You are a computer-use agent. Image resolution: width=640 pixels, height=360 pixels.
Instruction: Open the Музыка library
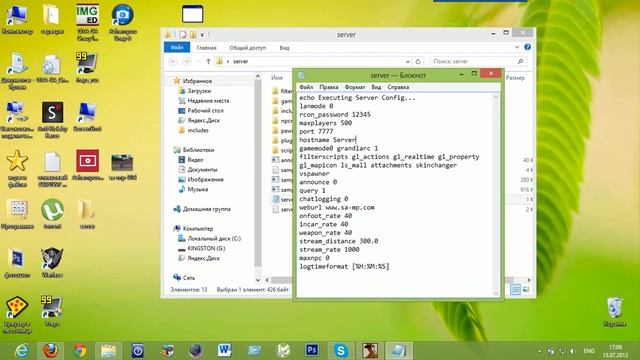pyautogui.click(x=198, y=189)
